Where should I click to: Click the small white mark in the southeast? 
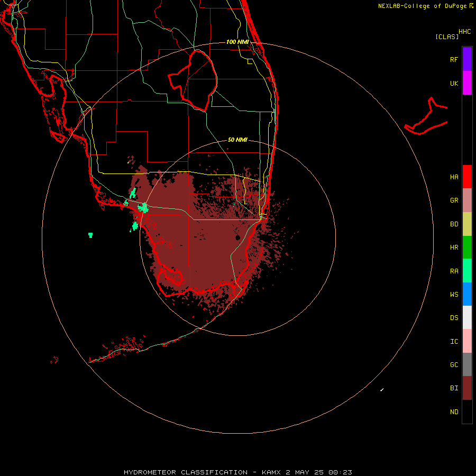[382, 390]
